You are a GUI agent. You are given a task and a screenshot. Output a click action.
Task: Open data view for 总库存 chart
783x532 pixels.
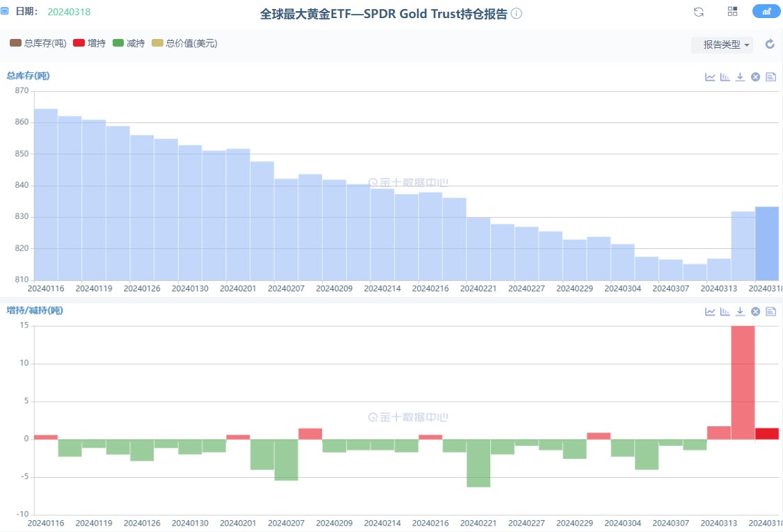click(x=770, y=77)
